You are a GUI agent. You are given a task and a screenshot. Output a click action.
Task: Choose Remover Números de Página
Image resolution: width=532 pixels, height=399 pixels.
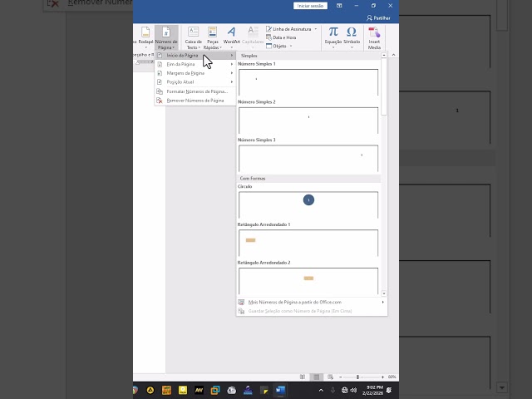[195, 101]
